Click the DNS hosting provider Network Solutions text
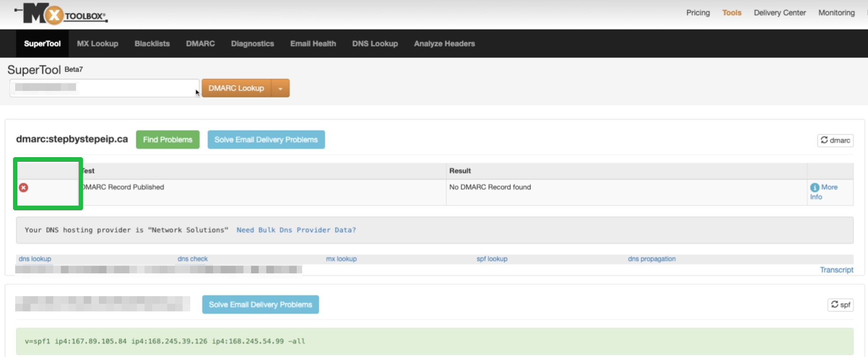Viewport: 868px width, 357px height. tap(126, 230)
